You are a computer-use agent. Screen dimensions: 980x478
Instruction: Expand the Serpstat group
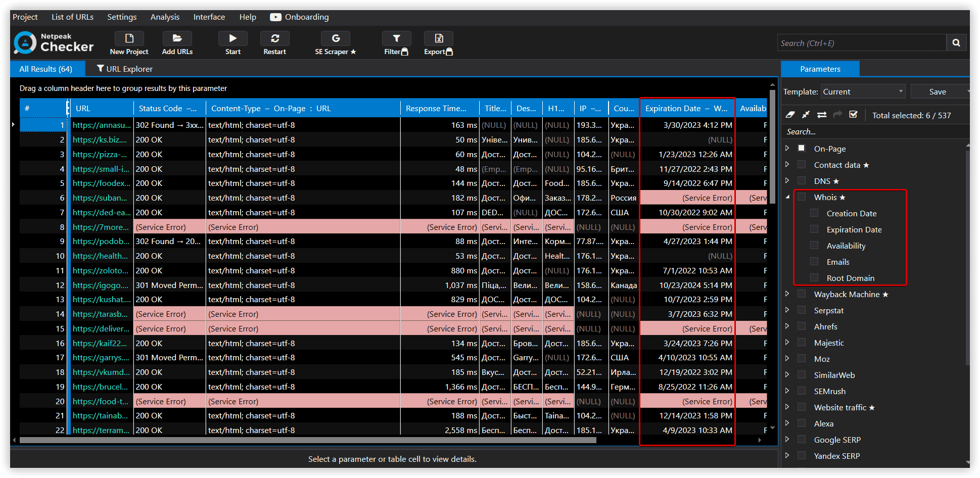pos(787,310)
